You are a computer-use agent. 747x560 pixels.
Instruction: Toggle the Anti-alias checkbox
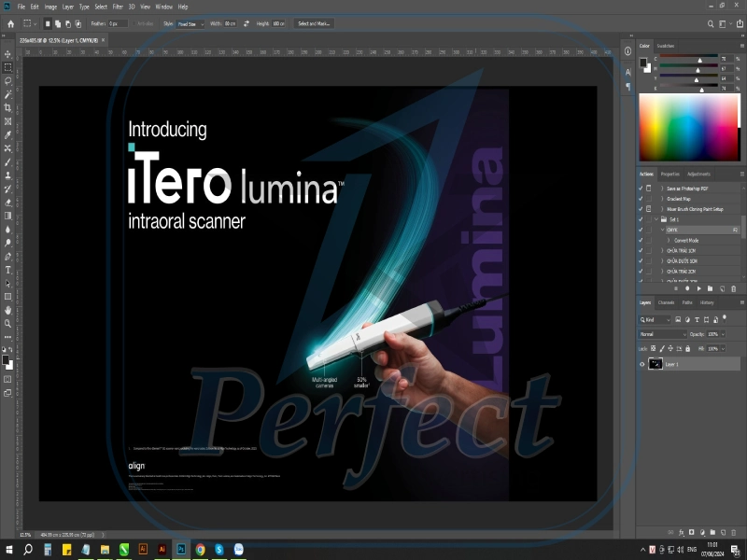134,23
